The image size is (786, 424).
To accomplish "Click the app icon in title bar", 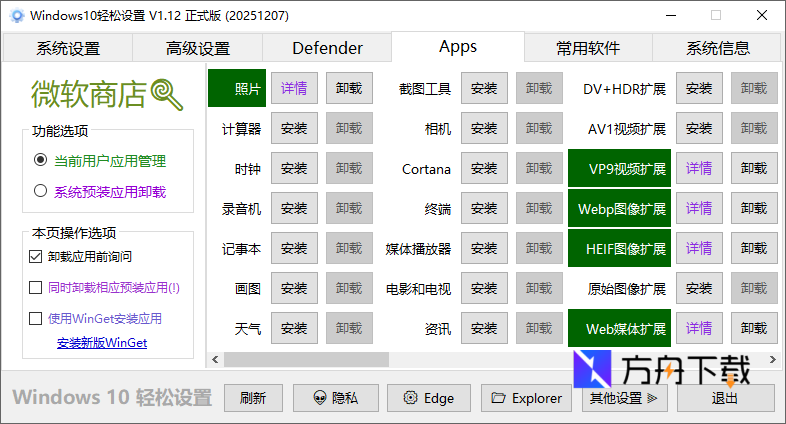I will (17, 16).
